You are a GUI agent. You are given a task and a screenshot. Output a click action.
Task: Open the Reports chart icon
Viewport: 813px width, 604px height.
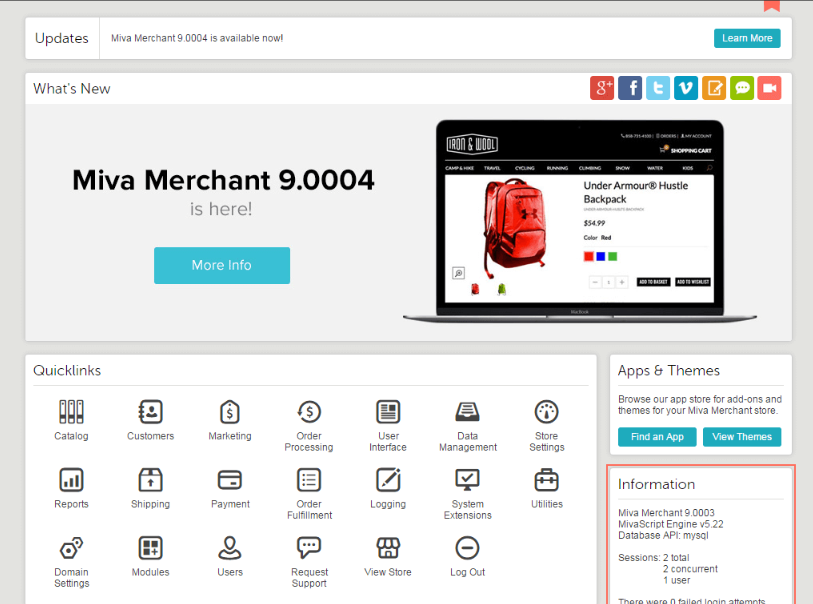click(71, 480)
